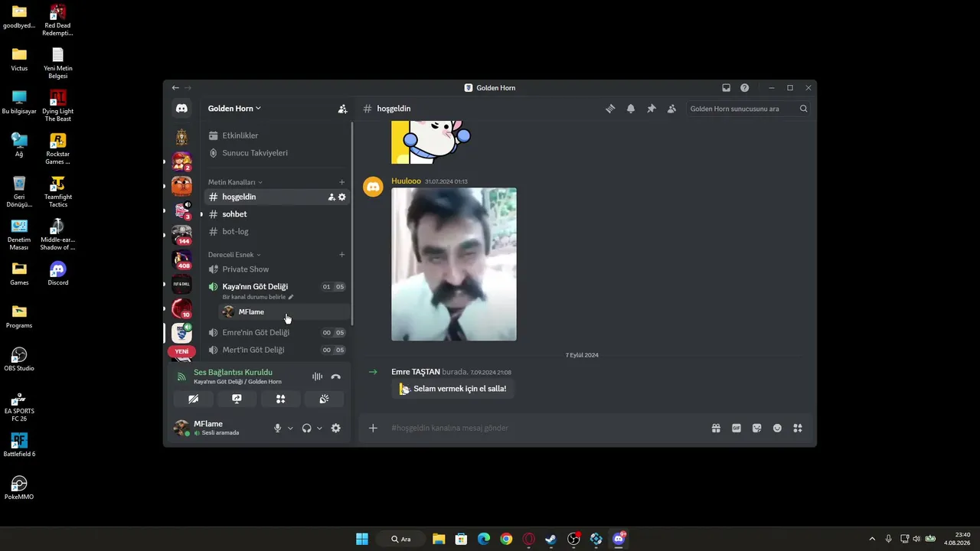Open settings gear for hoşgeldin channel

click(x=342, y=197)
